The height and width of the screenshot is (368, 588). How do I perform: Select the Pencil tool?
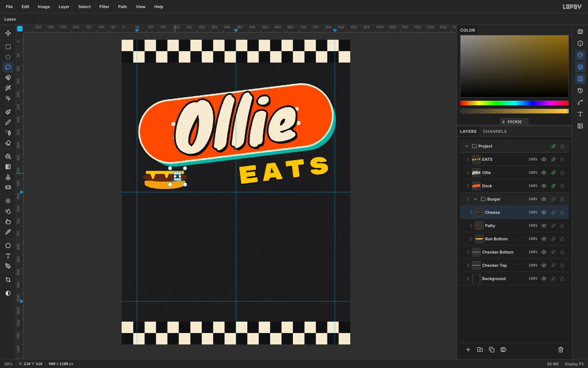tap(8, 122)
